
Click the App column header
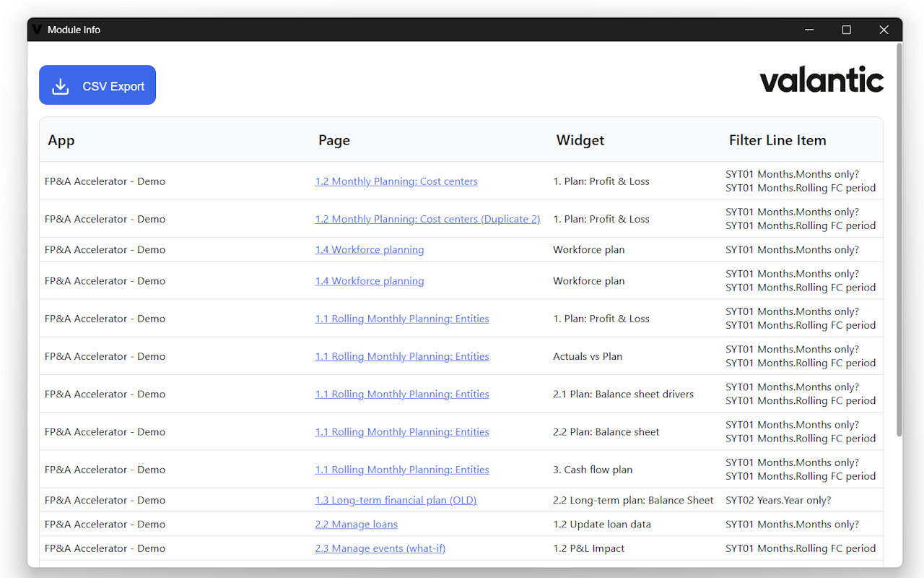click(61, 140)
